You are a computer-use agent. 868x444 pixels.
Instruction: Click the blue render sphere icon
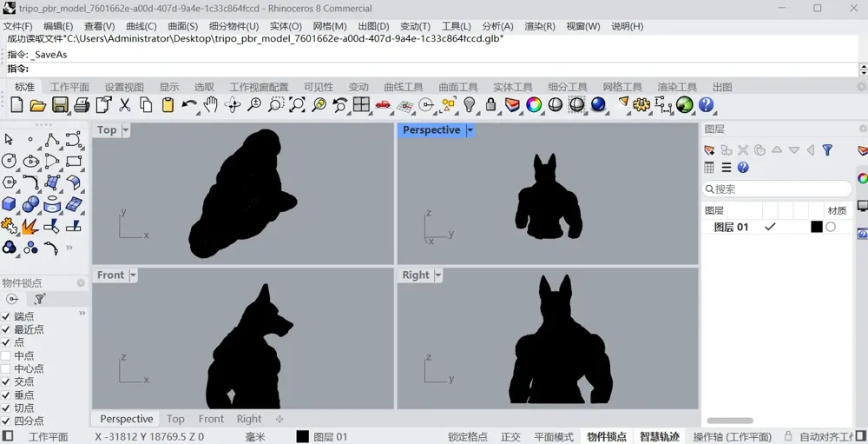click(x=598, y=104)
